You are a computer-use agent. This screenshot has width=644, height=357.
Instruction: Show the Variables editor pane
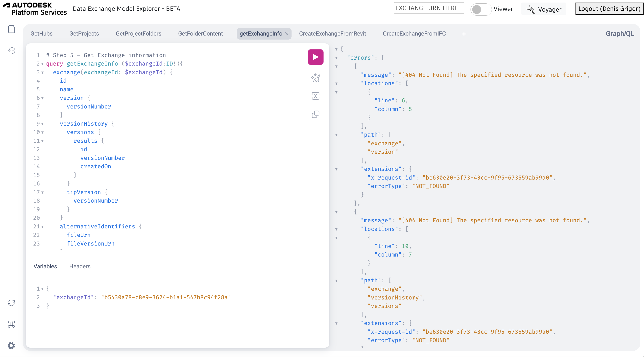point(45,266)
